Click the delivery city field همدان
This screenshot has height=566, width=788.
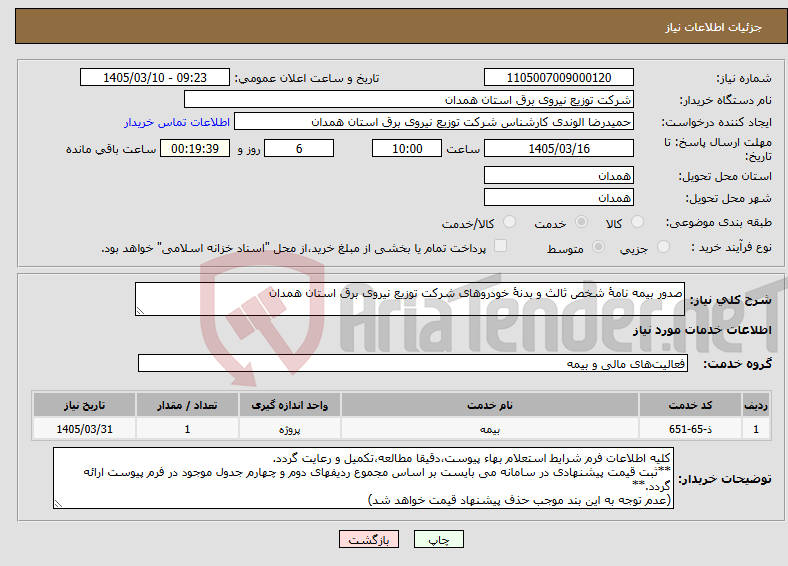coord(558,197)
